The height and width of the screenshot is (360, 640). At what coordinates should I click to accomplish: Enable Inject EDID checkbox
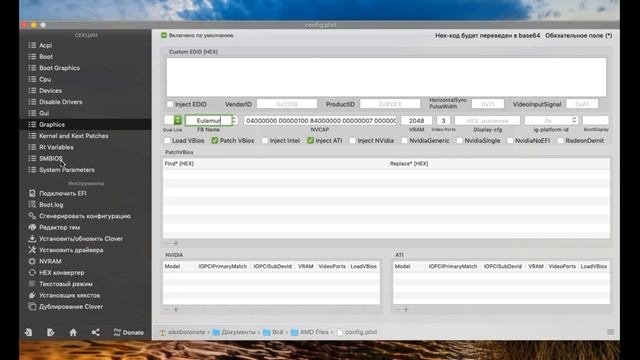click(170, 104)
